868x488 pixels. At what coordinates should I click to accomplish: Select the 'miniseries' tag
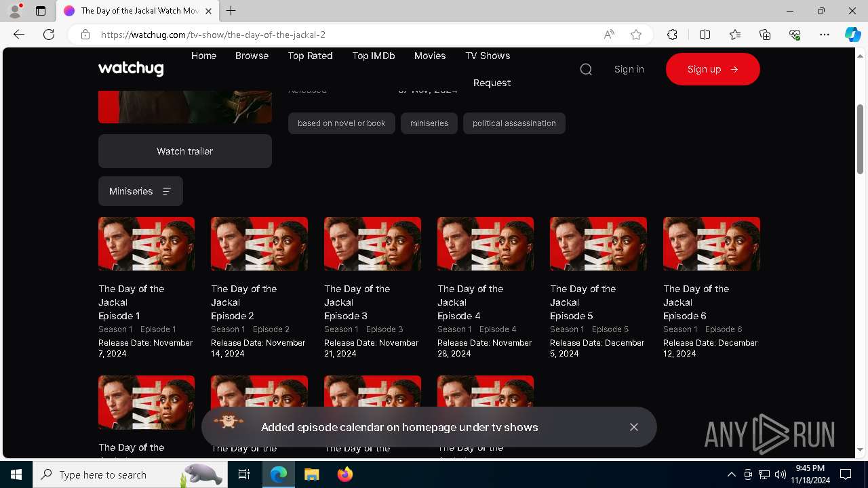pyautogui.click(x=429, y=123)
